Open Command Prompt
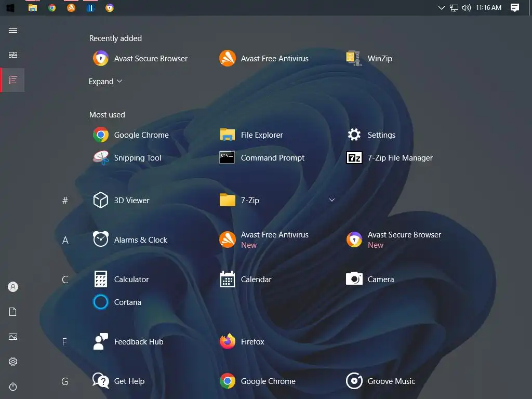 [x=262, y=158]
